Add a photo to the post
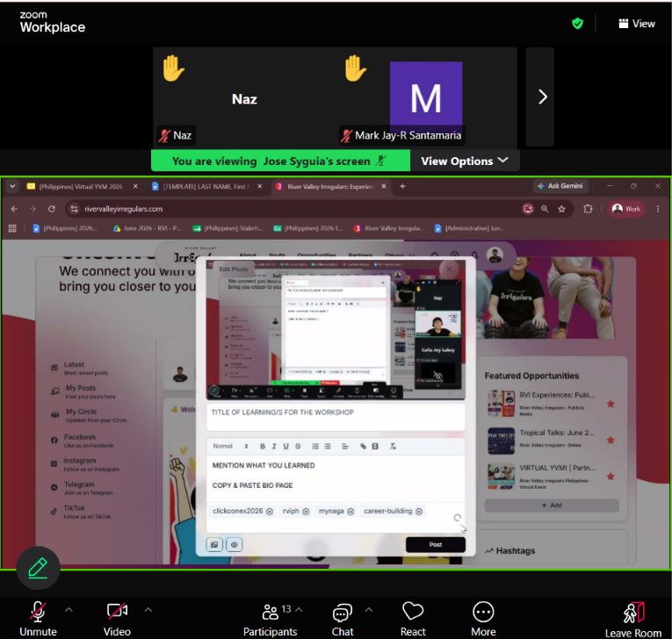Image resolution: width=672 pixels, height=639 pixels. pos(214,545)
